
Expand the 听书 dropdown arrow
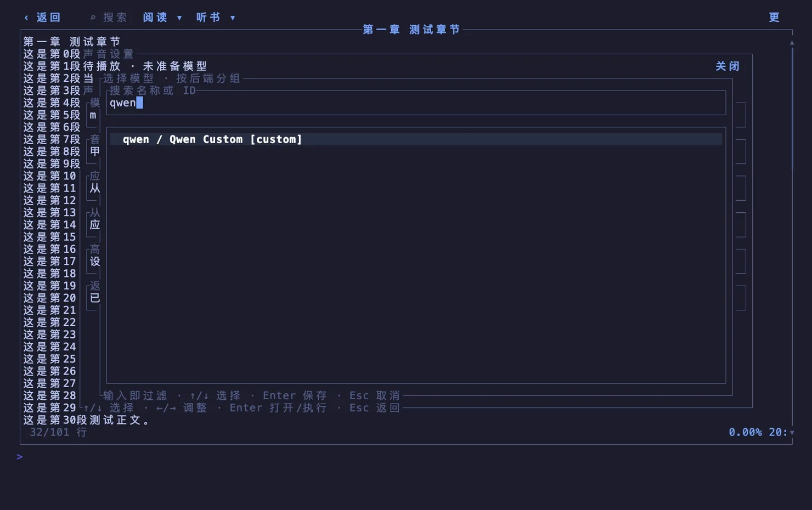coord(233,18)
